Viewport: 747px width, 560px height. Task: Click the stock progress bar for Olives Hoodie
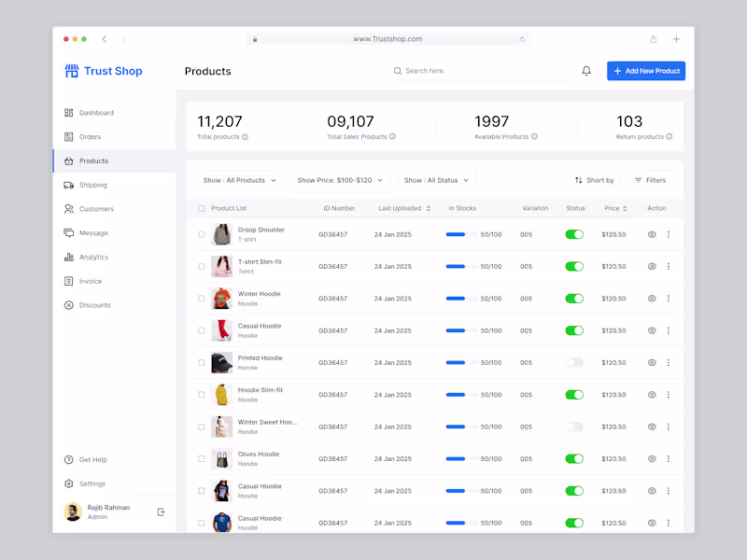click(460, 458)
